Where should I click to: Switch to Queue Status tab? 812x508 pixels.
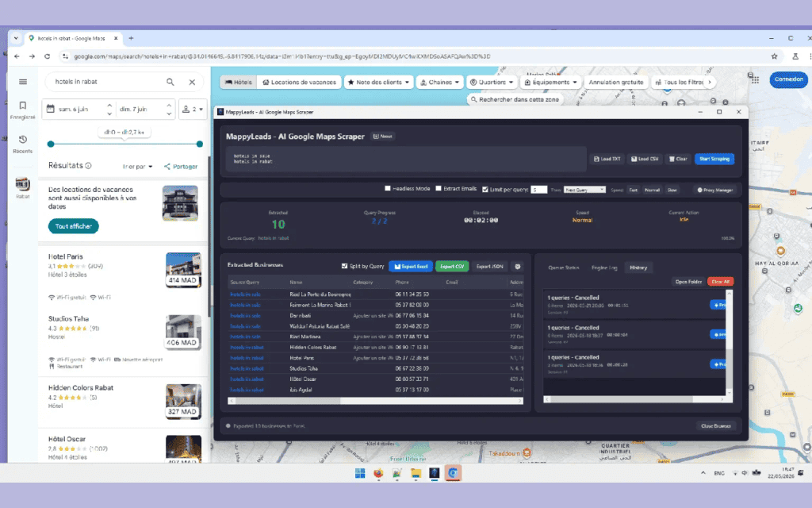pos(564,267)
